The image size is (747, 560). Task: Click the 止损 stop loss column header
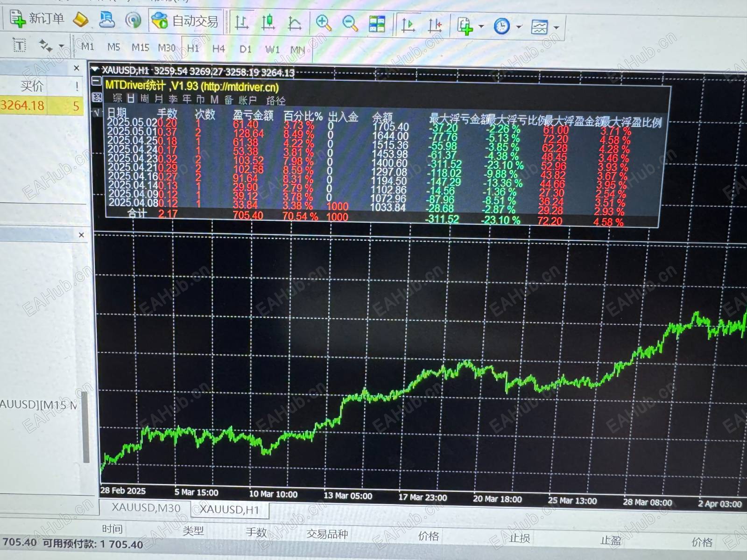[520, 538]
